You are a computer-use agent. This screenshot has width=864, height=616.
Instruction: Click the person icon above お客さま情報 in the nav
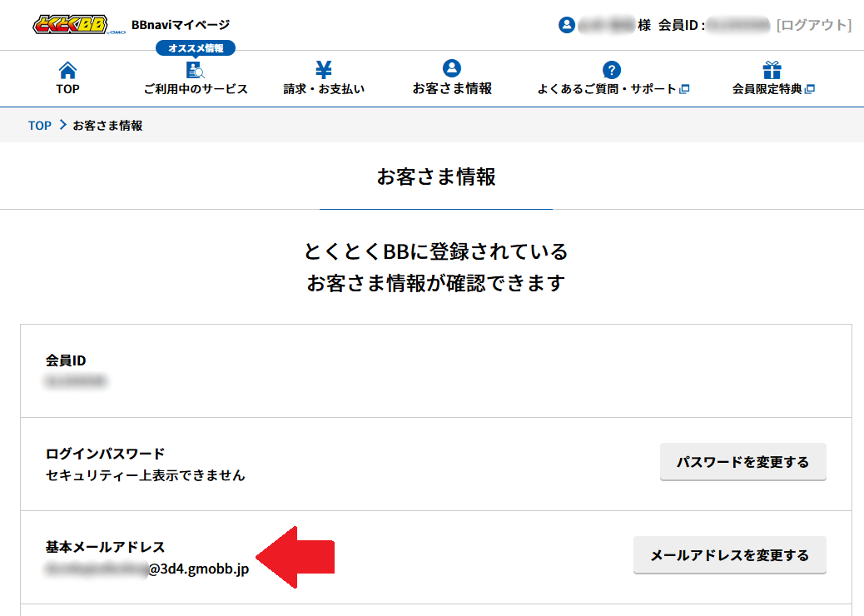pyautogui.click(x=452, y=68)
